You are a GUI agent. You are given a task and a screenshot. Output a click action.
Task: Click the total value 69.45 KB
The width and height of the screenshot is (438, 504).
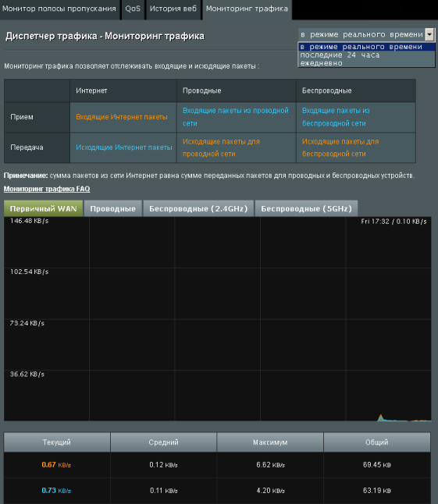(377, 465)
